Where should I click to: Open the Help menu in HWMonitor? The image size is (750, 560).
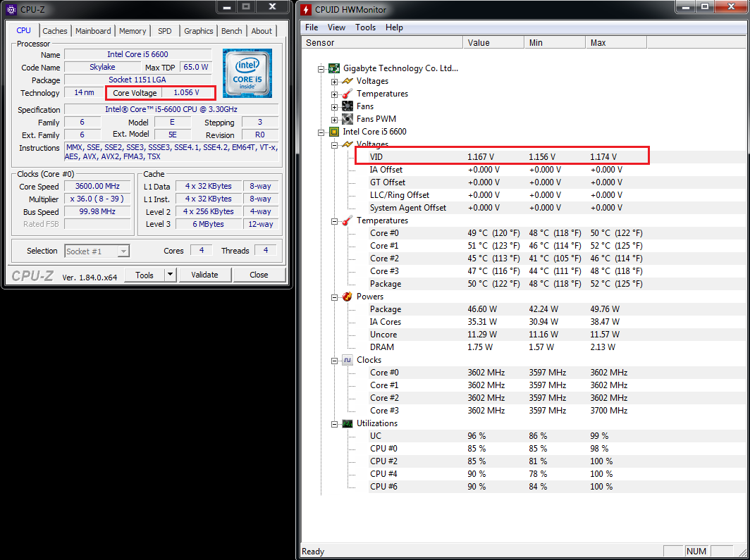click(394, 27)
